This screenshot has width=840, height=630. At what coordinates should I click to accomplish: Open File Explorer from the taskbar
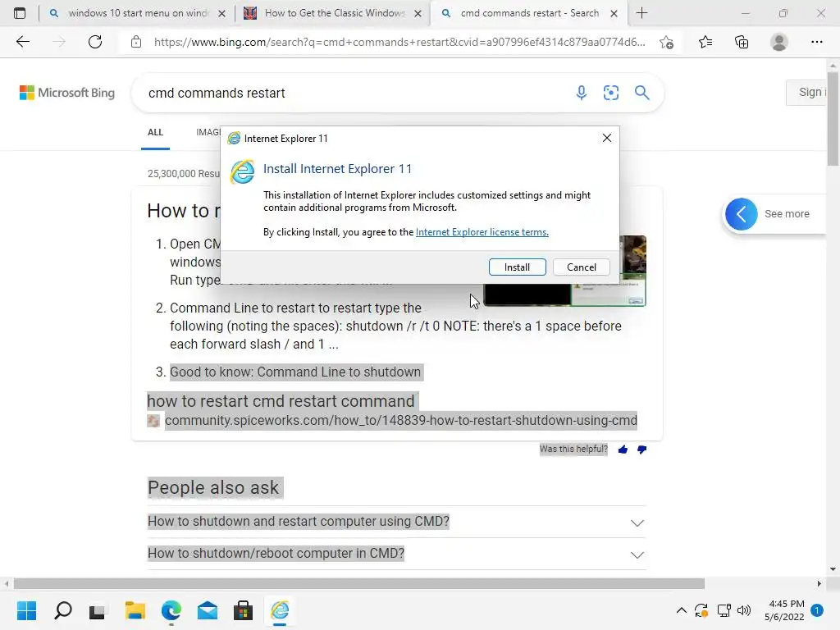point(135,610)
